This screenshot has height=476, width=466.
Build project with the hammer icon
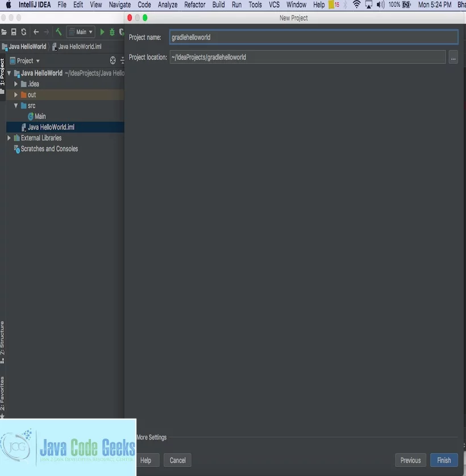point(59,32)
